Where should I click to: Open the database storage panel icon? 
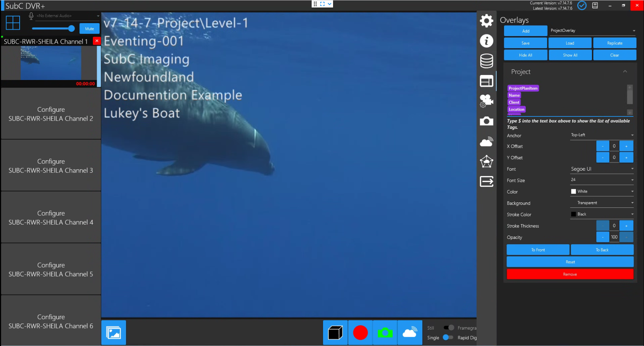pyautogui.click(x=486, y=61)
